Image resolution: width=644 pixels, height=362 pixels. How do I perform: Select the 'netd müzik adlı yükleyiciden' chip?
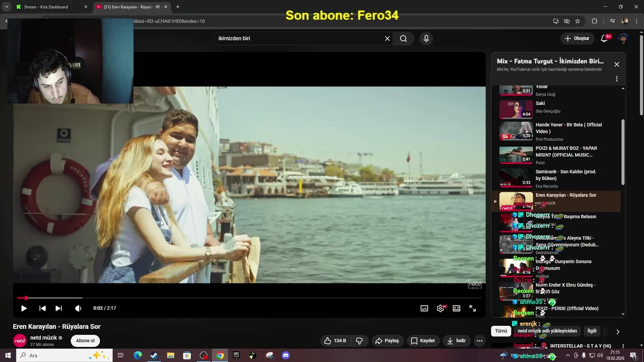pos(547,331)
